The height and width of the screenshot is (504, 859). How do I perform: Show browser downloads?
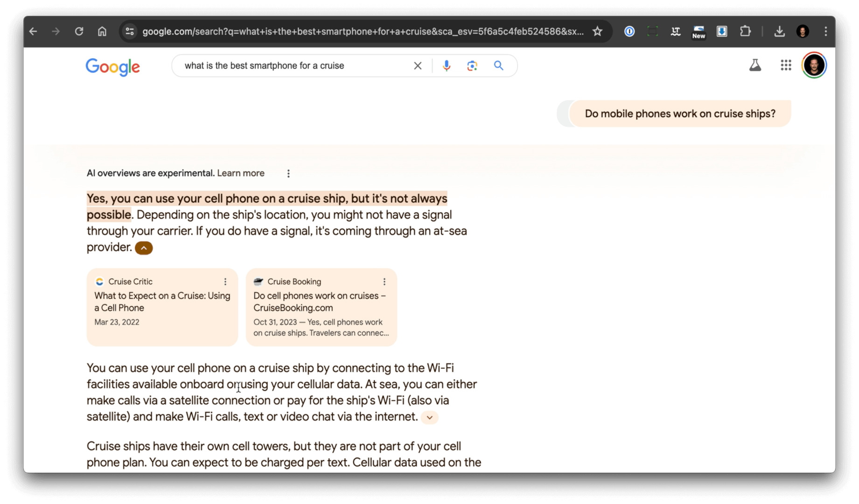pyautogui.click(x=779, y=31)
